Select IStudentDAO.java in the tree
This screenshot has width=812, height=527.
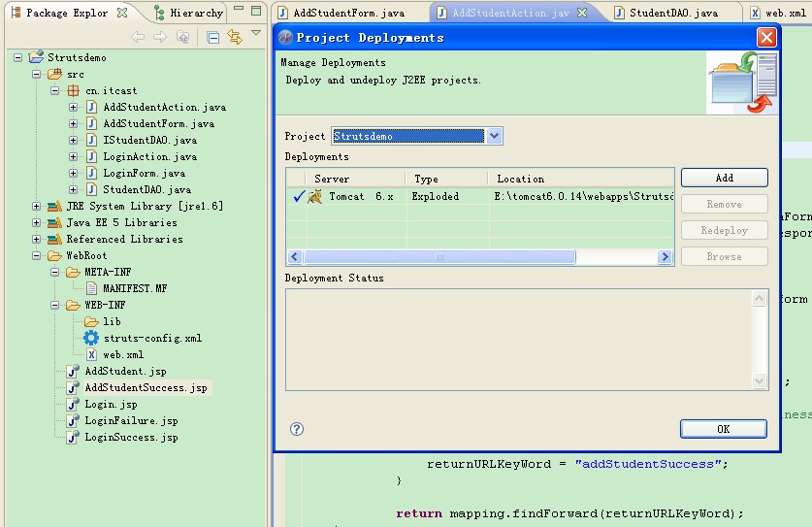[x=149, y=141]
